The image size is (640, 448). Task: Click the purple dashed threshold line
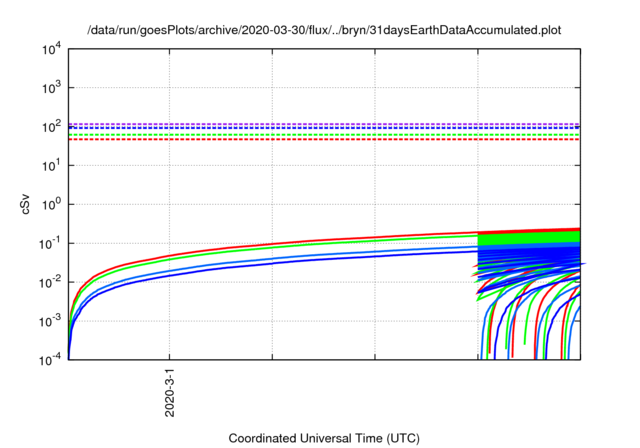click(324, 124)
